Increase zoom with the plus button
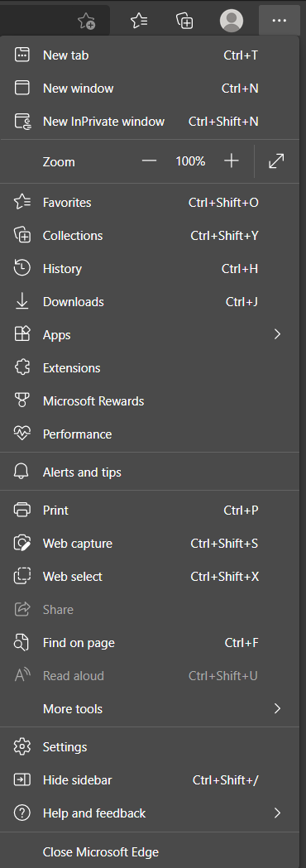 [232, 161]
